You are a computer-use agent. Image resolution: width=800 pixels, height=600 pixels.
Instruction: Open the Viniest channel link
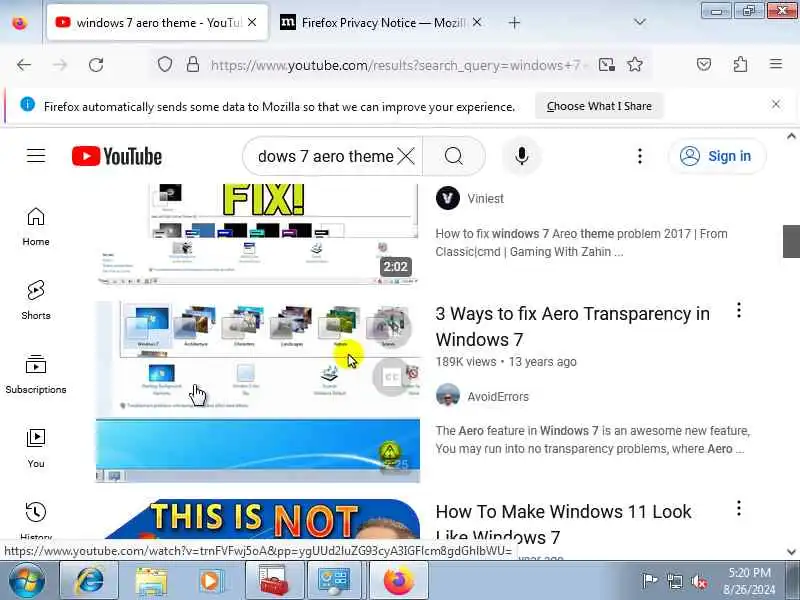(x=485, y=198)
